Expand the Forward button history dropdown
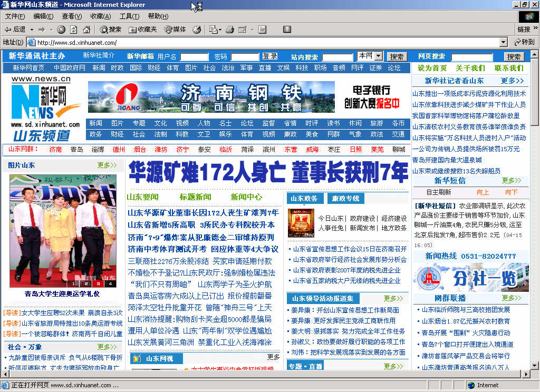 (x=51, y=30)
